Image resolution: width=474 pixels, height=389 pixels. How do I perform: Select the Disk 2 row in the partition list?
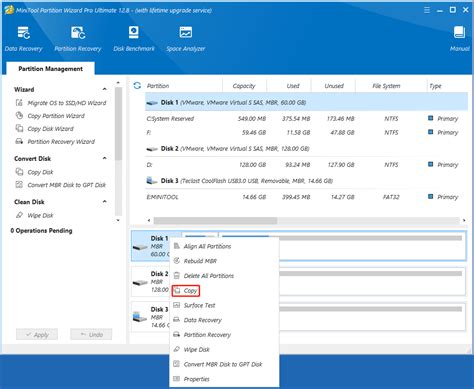pos(306,149)
